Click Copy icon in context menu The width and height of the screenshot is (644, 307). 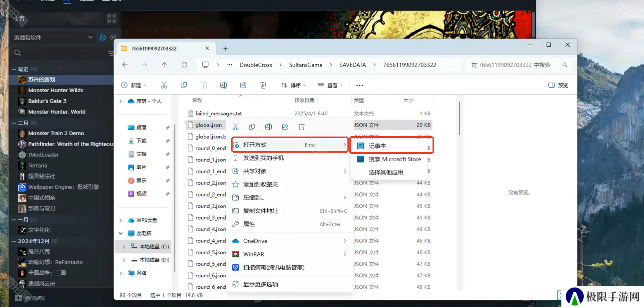[252, 127]
